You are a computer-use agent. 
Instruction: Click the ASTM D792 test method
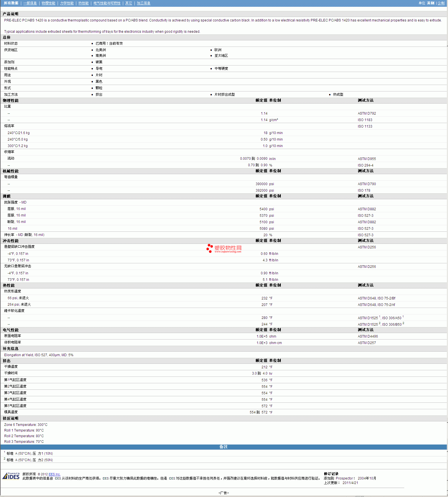click(x=367, y=113)
